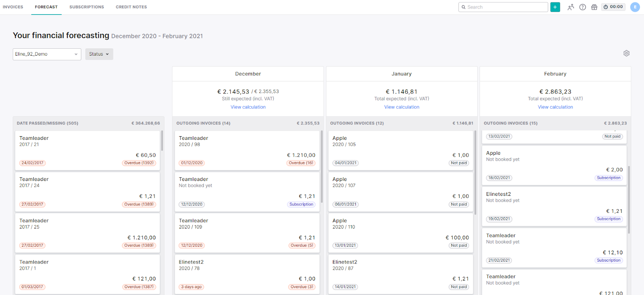This screenshot has height=295, width=644.
Task: Click the € 2.145,53 December expected amount
Action: click(x=233, y=92)
